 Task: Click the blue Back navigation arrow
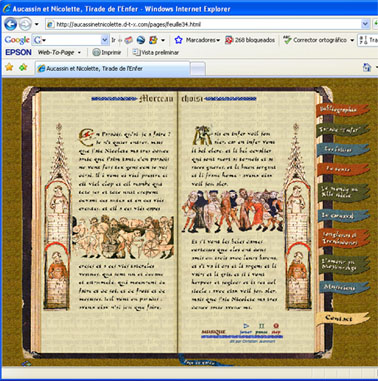[x=11, y=24]
